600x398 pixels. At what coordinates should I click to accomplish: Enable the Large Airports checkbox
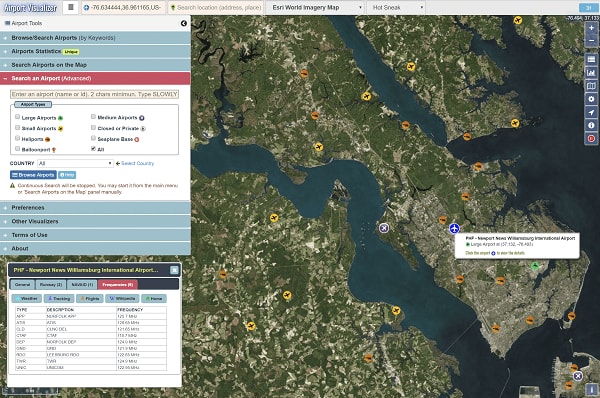18,117
